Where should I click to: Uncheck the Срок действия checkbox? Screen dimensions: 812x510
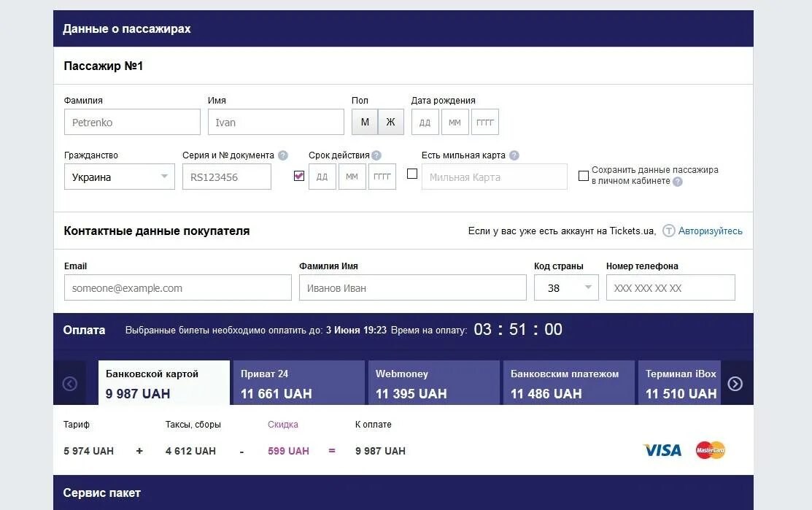pyautogui.click(x=299, y=176)
